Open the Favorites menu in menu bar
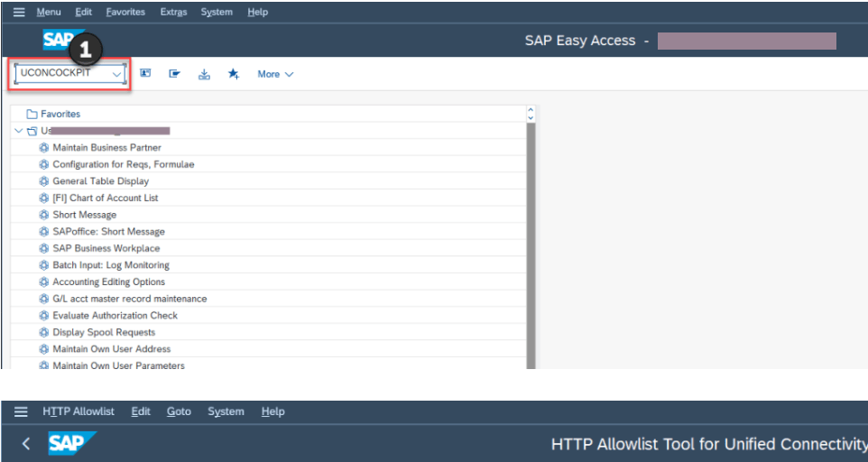Viewport: 868px width, 462px height. coord(125,13)
